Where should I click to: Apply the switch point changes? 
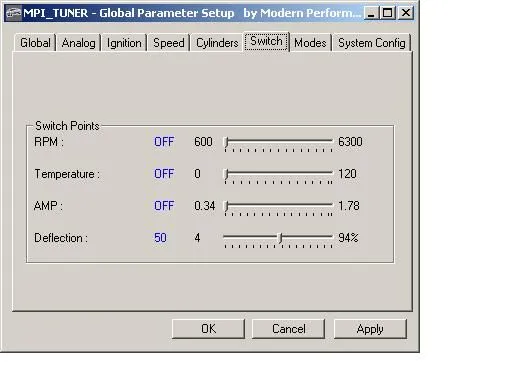370,329
